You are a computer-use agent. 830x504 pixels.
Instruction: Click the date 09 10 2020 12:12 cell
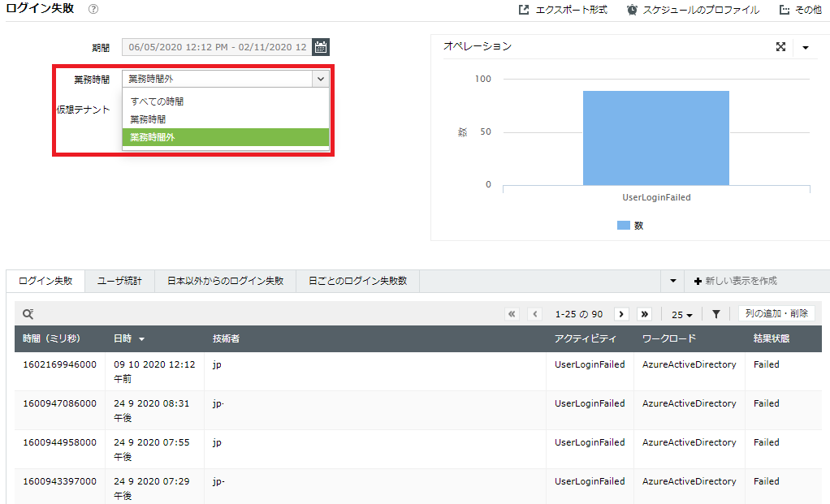point(154,371)
